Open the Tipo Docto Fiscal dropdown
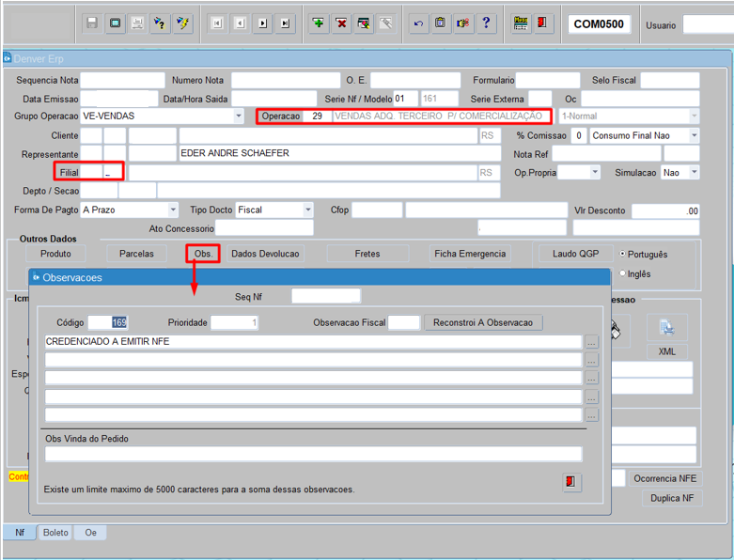The width and height of the screenshot is (734, 560). [x=308, y=210]
